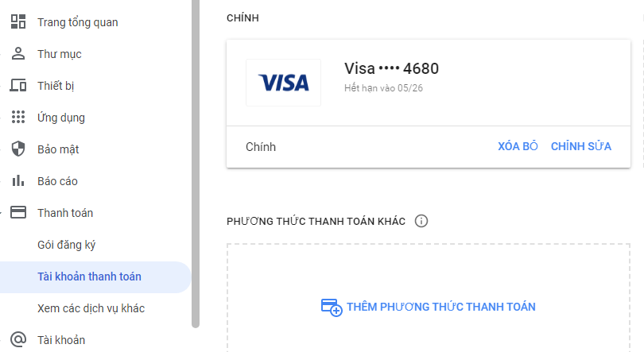
Task: Expand the Thiết bị section arrow
Action: click(x=2, y=86)
